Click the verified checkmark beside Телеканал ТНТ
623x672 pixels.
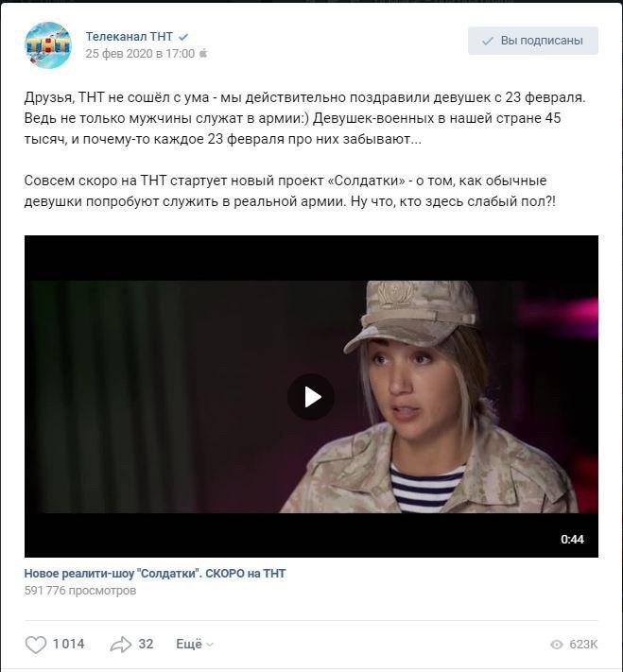pyautogui.click(x=183, y=37)
